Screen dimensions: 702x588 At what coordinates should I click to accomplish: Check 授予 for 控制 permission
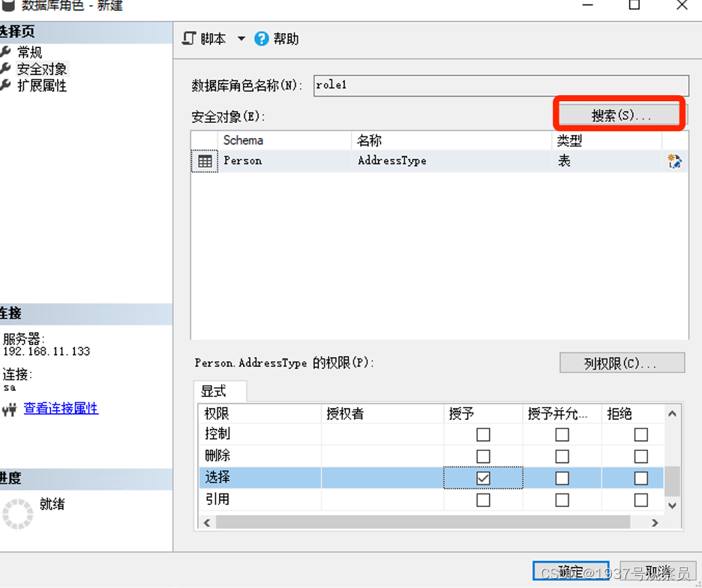pyautogui.click(x=483, y=435)
